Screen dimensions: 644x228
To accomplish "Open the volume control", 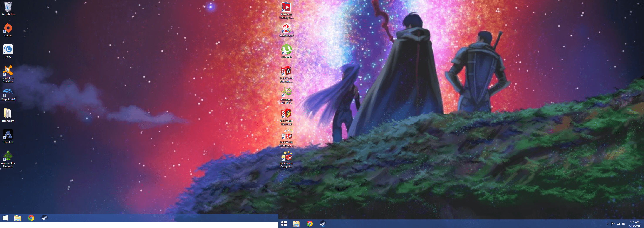I will click(624, 224).
